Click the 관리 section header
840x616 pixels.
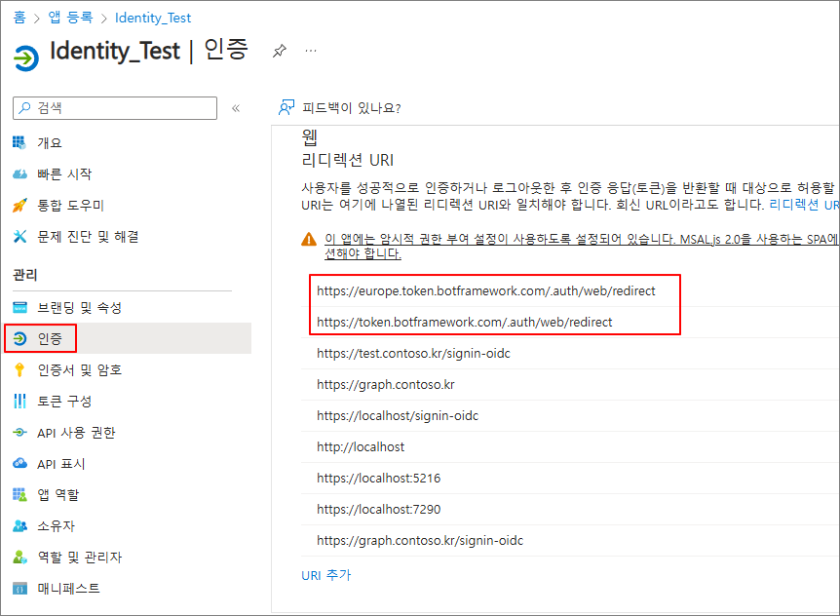click(24, 275)
